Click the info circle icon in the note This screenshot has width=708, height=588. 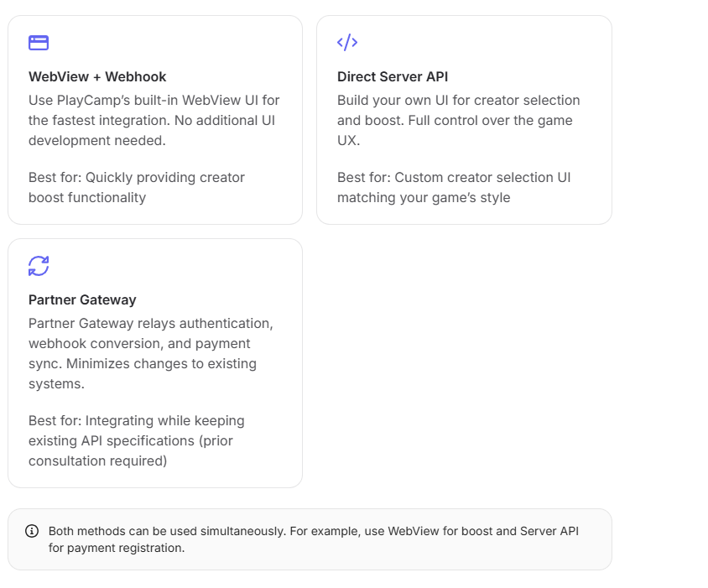[32, 531]
